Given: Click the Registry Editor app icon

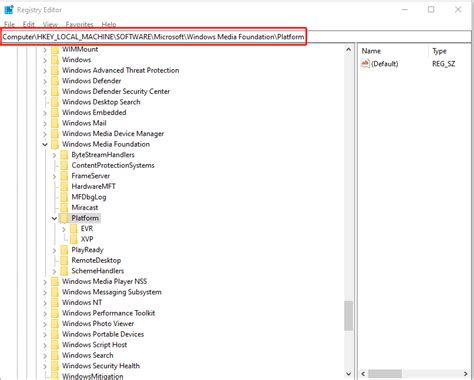Looking at the screenshot, I should tap(9, 10).
